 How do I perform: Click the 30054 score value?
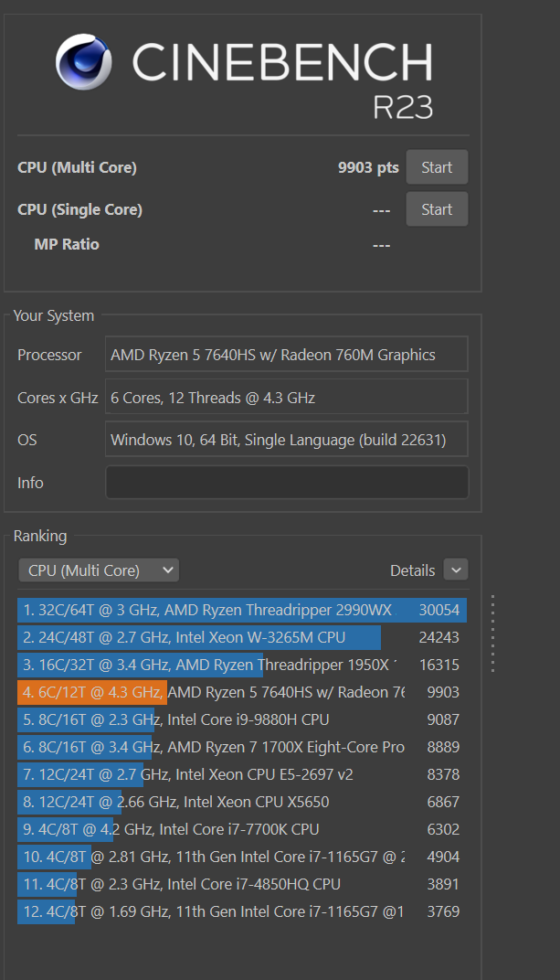(x=438, y=610)
